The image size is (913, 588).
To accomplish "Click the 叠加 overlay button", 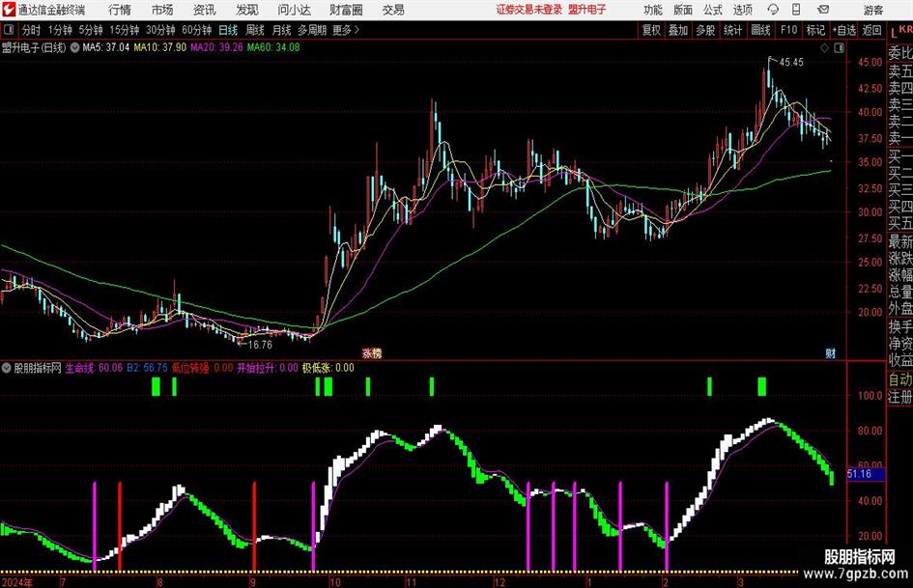I will pos(678,30).
